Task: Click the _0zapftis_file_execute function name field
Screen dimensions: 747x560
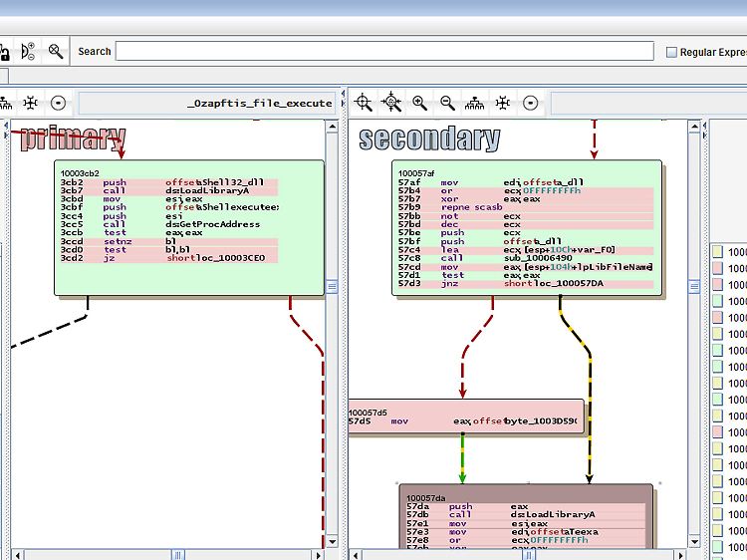Action: (x=208, y=104)
